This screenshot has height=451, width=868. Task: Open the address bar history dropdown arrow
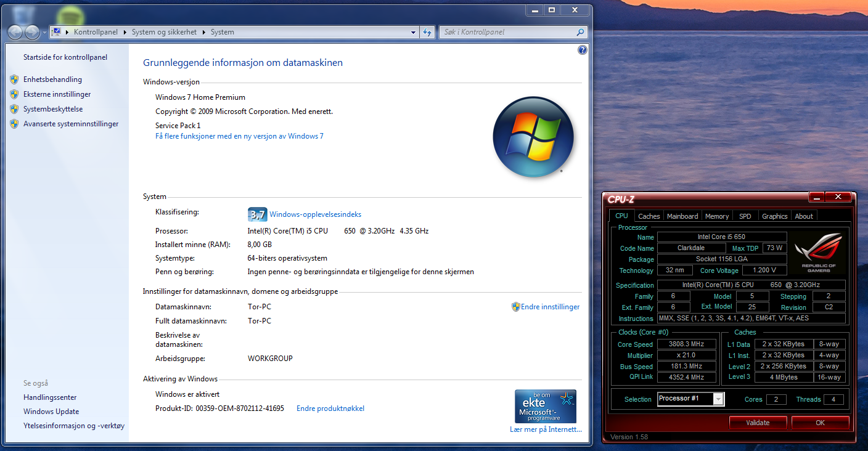click(414, 32)
